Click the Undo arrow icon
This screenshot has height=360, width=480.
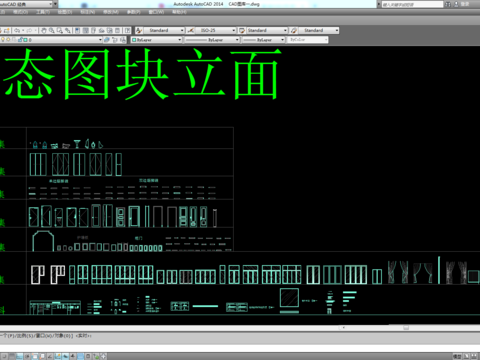18,30
